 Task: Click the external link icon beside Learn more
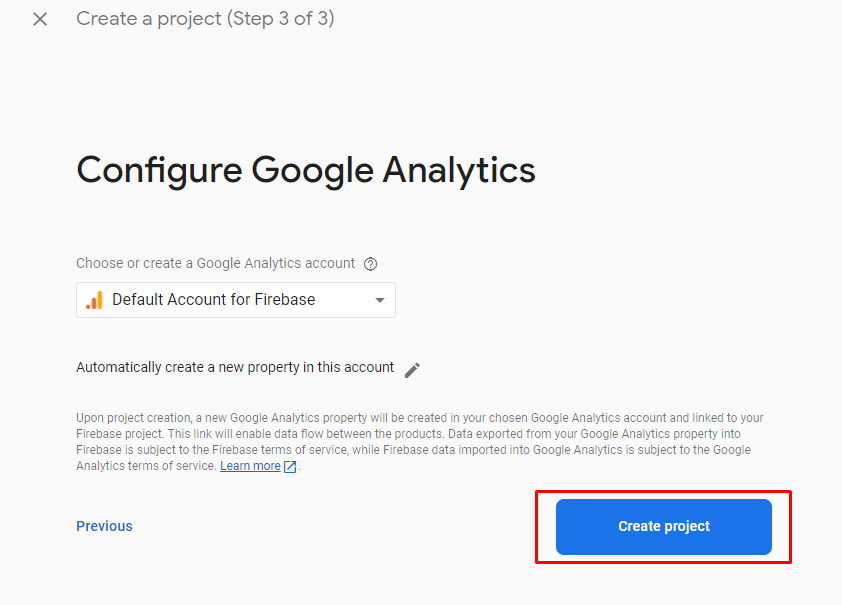290,466
